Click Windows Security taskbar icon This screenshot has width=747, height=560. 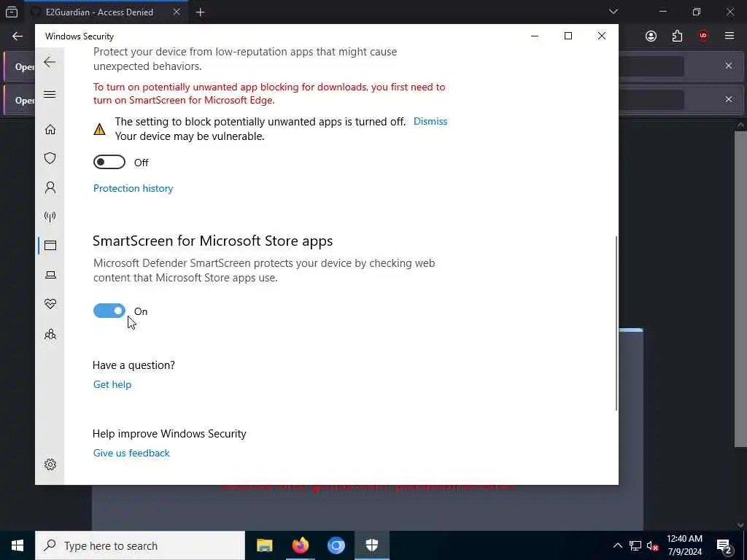click(371, 545)
